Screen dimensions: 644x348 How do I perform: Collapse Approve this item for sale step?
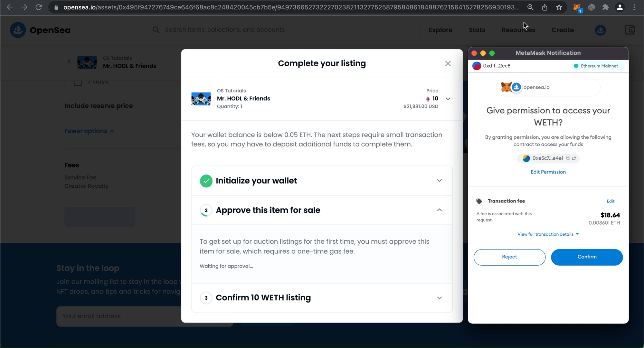click(439, 210)
